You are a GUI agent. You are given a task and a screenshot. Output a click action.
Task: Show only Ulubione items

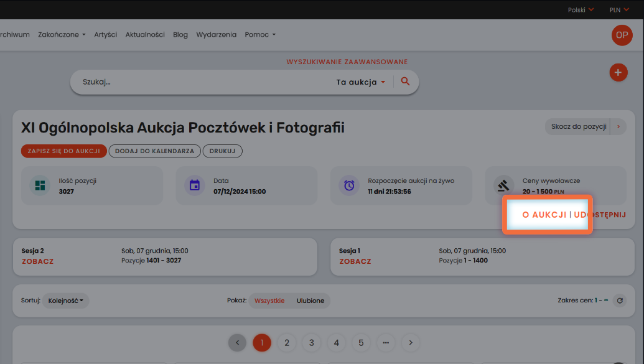tap(310, 301)
